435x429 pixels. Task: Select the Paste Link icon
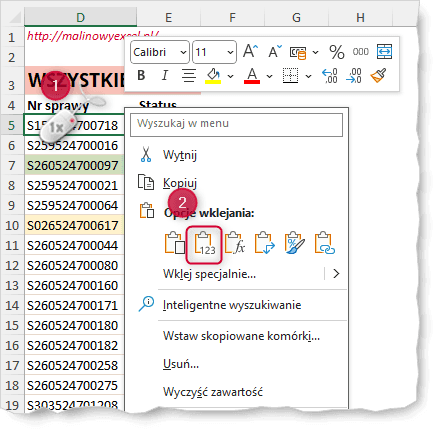pos(324,243)
